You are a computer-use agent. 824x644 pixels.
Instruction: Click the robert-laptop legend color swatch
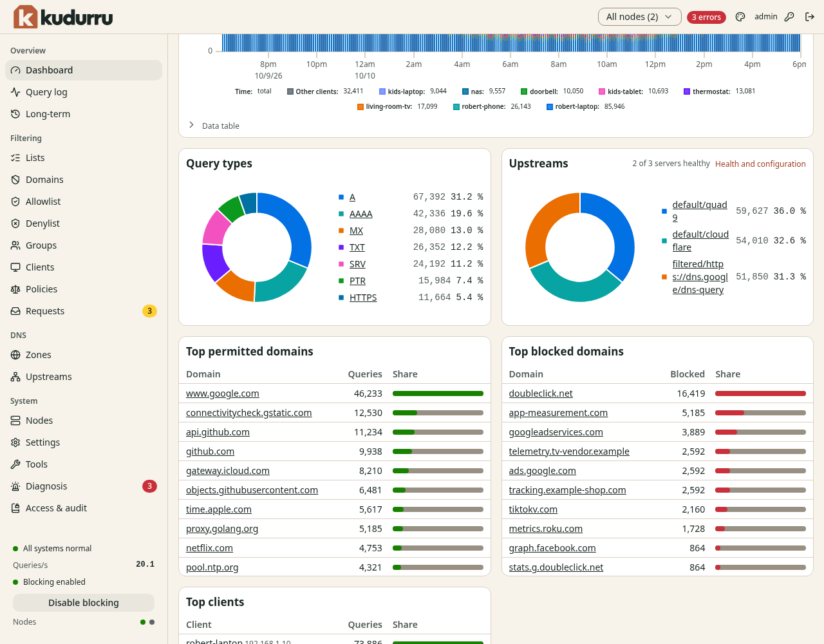pos(550,107)
